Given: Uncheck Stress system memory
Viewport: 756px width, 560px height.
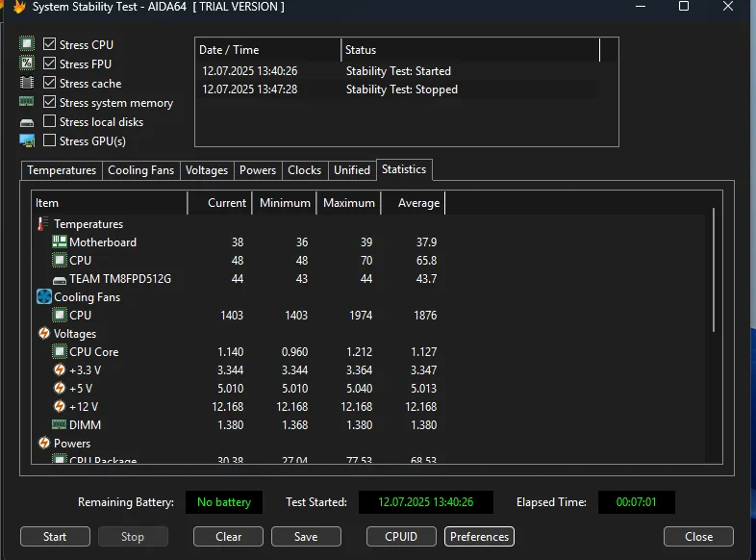Looking at the screenshot, I should click(49, 102).
